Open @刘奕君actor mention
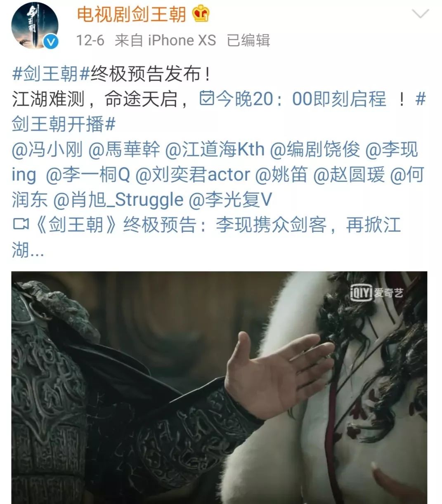442x504 pixels. pyautogui.click(x=193, y=174)
